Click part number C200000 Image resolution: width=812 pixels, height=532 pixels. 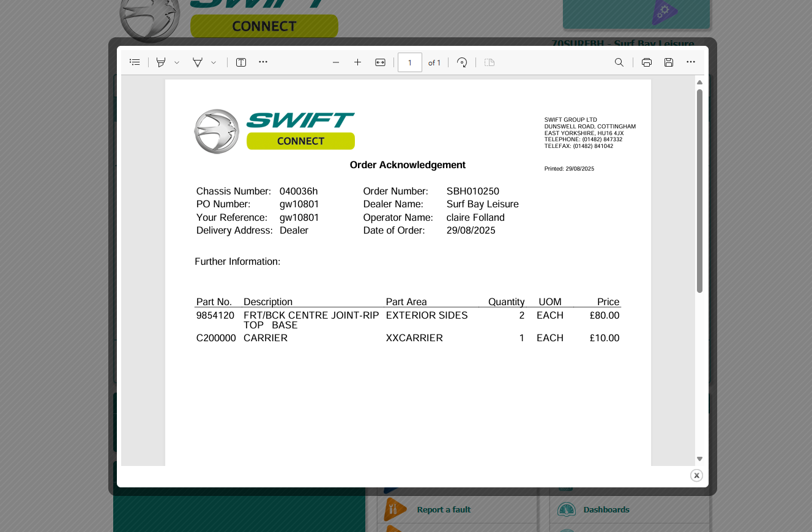(x=216, y=338)
